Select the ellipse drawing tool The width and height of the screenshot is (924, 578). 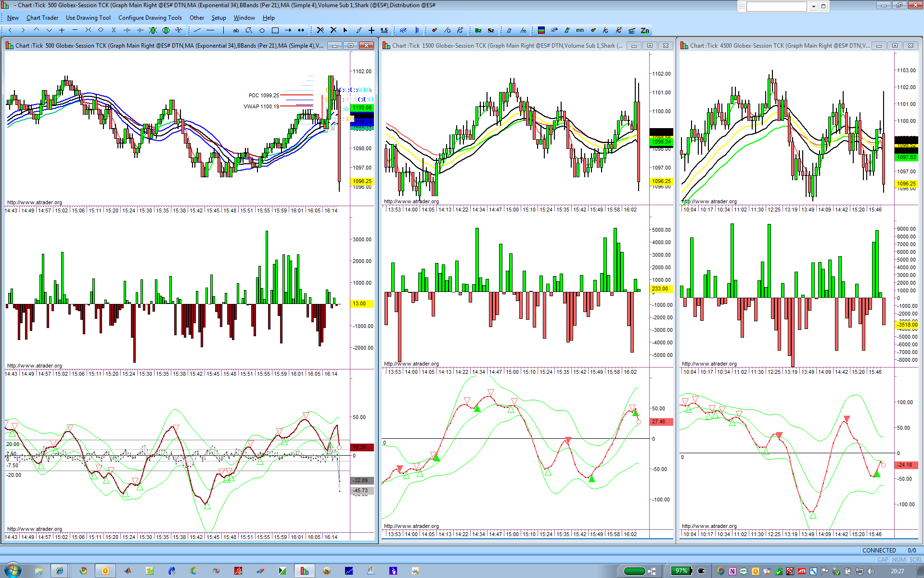(262, 30)
